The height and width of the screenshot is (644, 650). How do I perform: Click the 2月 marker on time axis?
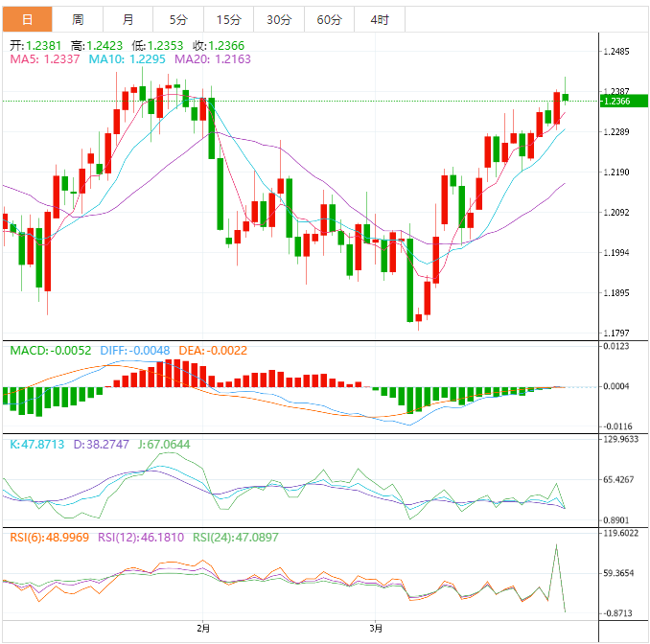point(202,629)
